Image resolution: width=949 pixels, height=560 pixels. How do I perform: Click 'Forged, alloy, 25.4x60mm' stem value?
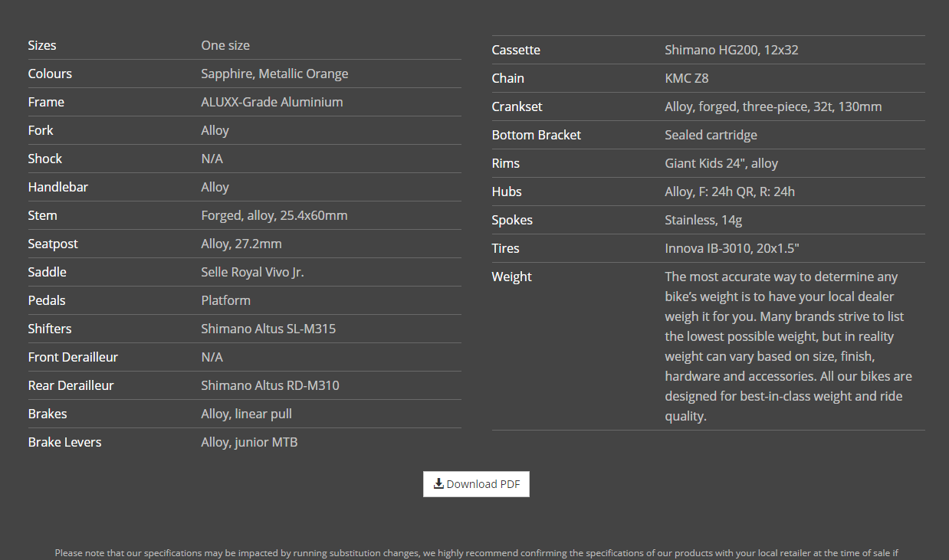coord(274,215)
